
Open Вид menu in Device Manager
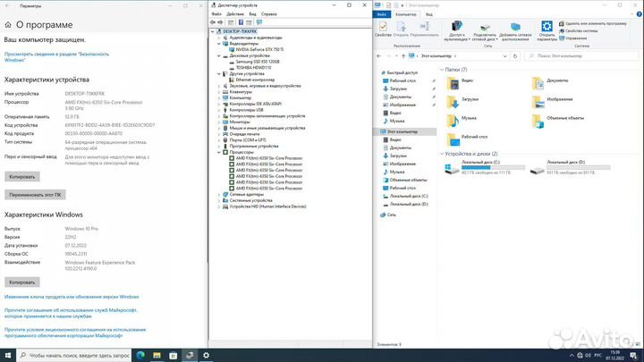(x=252, y=14)
